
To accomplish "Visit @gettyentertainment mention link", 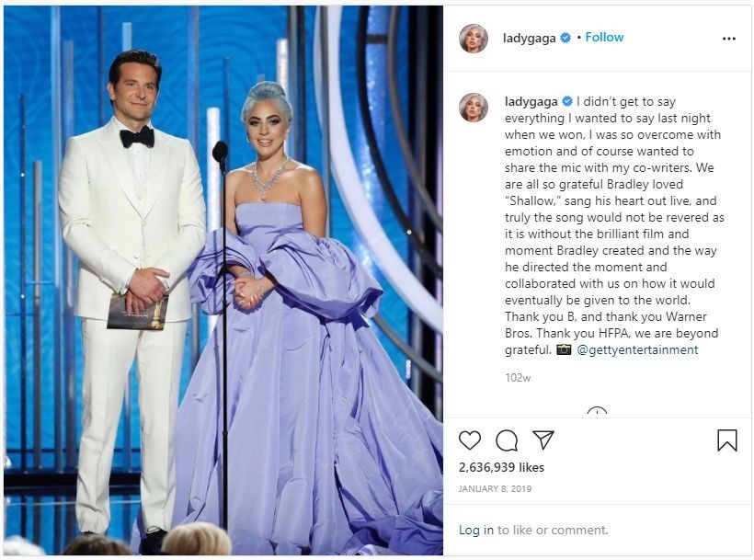I will pos(637,350).
